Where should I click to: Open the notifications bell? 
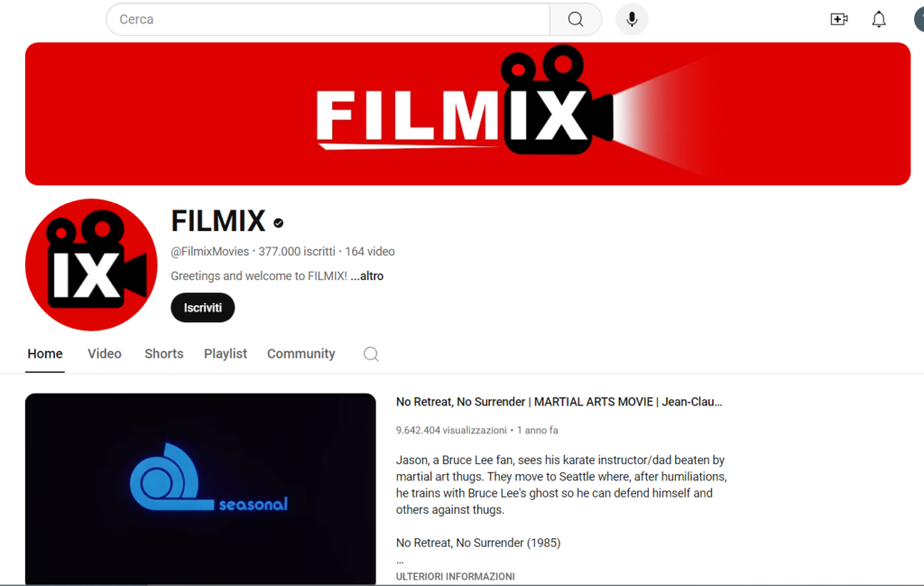point(879,20)
